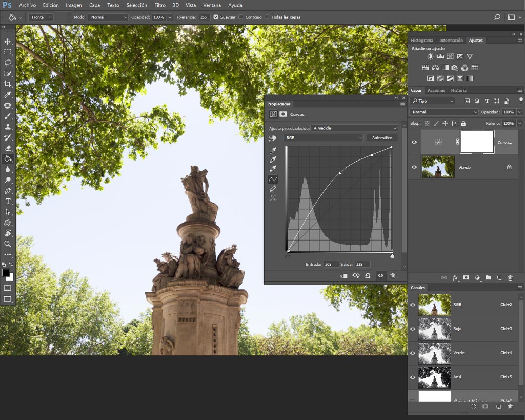Select the Lasso tool

(7, 63)
